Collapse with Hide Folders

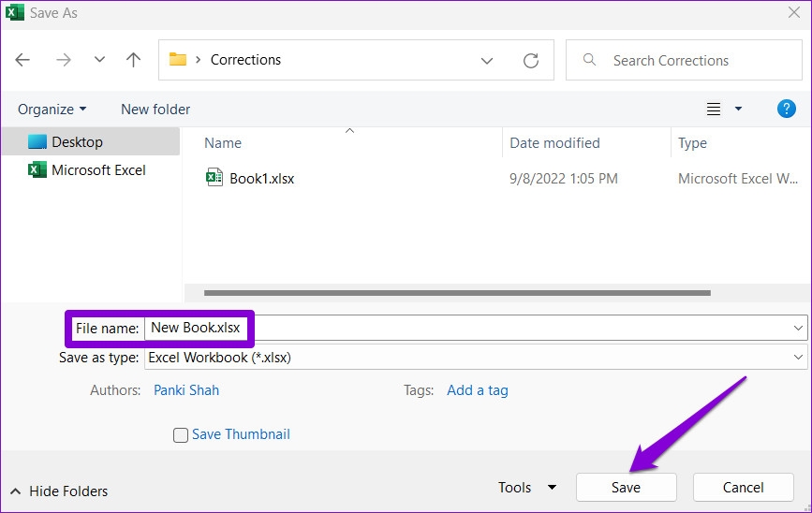coord(59,491)
